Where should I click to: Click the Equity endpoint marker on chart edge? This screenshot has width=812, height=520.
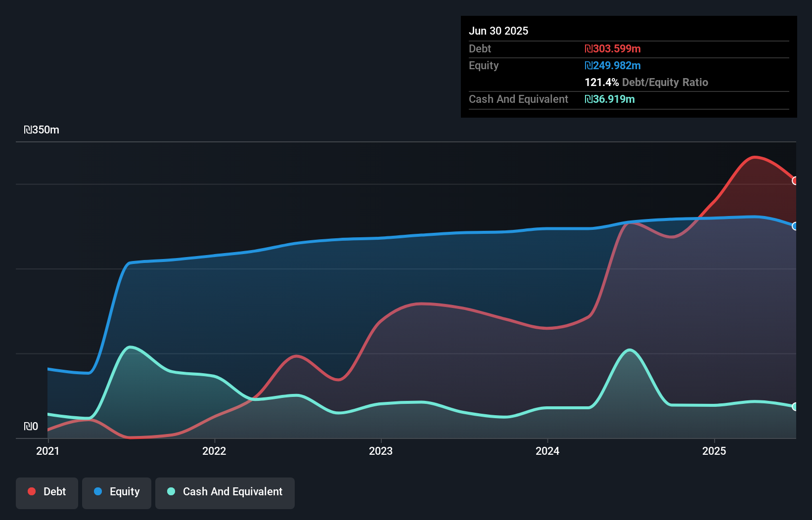[795, 226]
